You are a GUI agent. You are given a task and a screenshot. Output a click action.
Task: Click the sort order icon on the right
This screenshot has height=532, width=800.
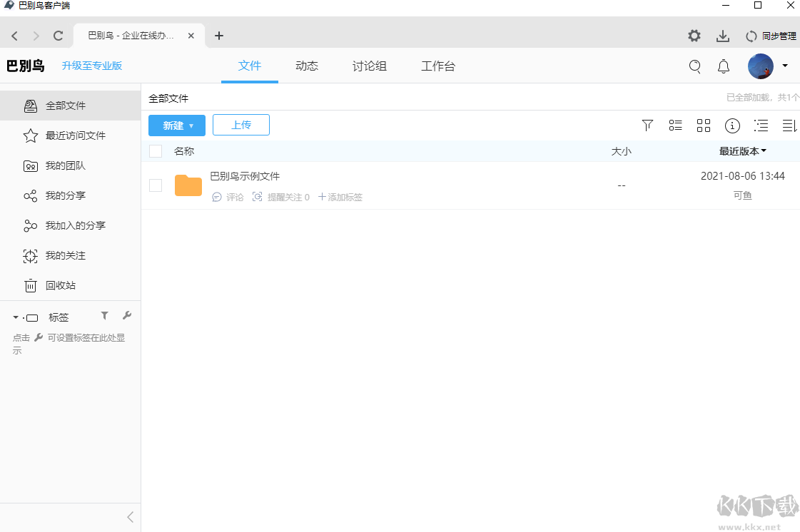point(789,126)
